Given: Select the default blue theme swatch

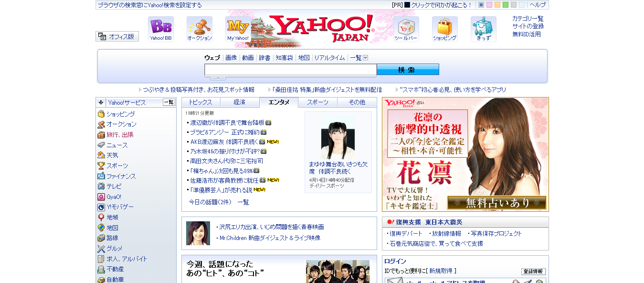Looking at the screenshot, I should click(481, 5).
